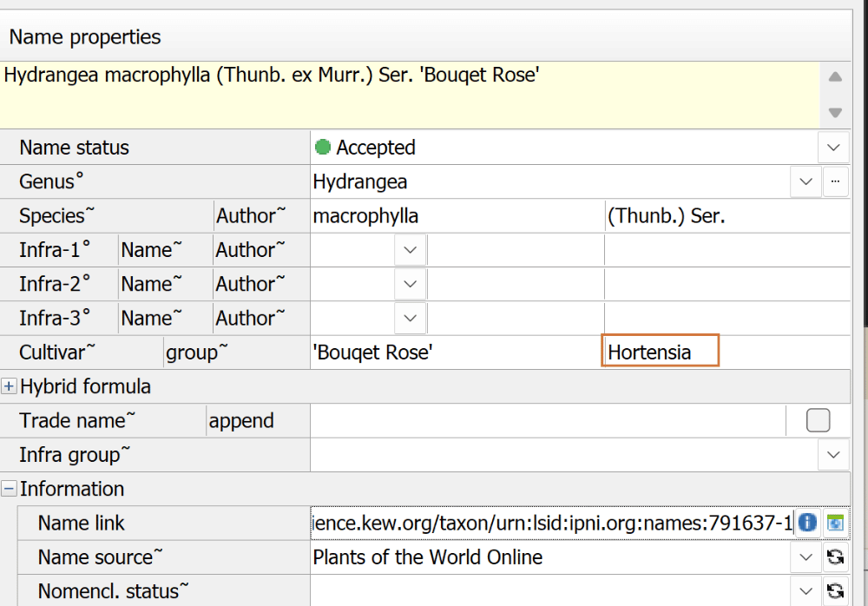Open the Infra group dropdown

click(x=833, y=455)
